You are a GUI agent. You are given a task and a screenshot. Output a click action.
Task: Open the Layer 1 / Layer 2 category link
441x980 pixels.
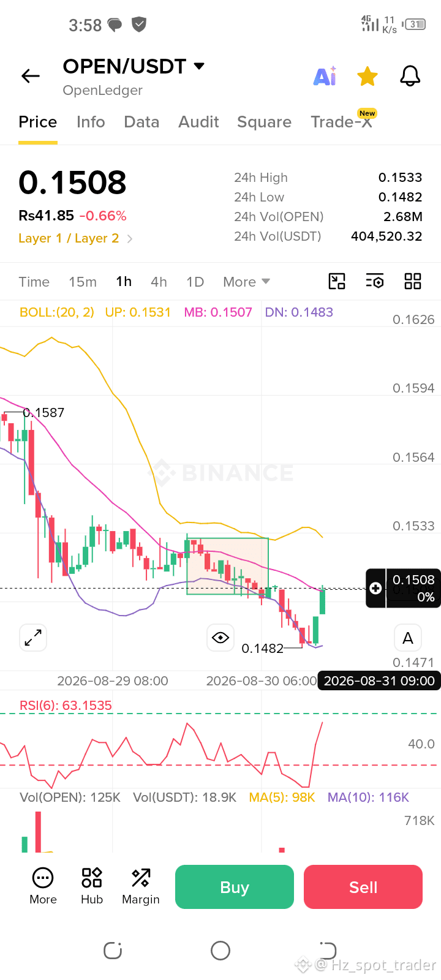tap(75, 238)
